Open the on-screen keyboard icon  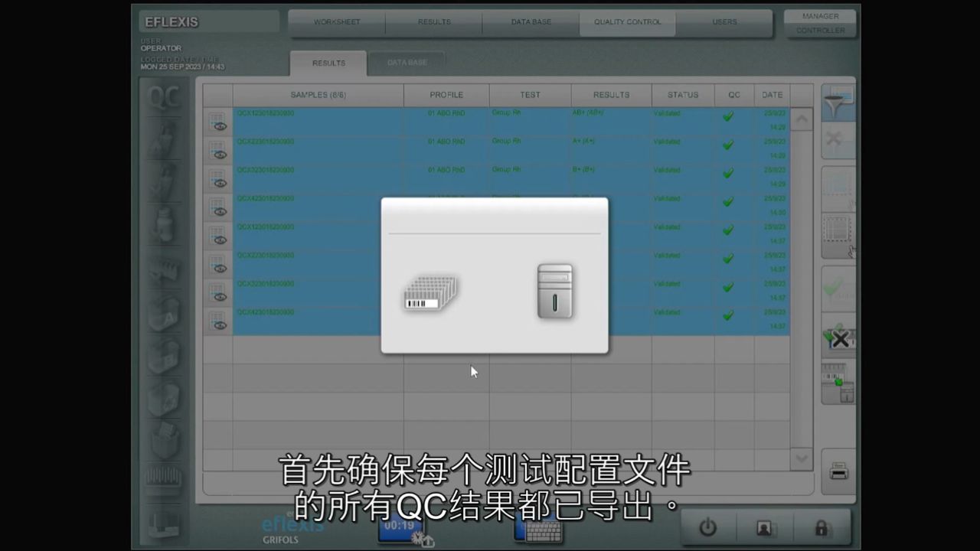pos(538,529)
